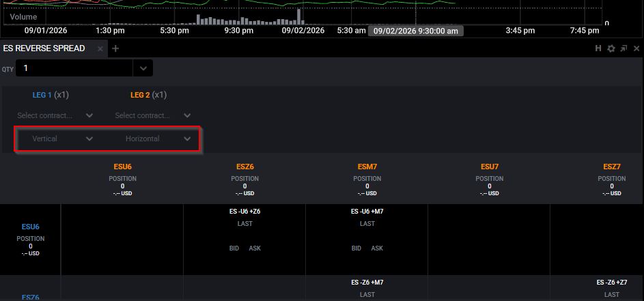This screenshot has height=301, width=644.
Task: Open the QTY dropdown arrow
Action: [143, 68]
